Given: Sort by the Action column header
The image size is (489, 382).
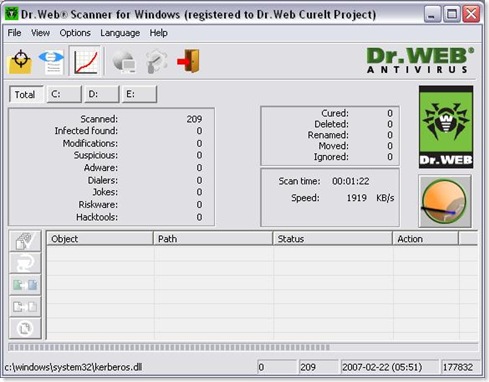Looking at the screenshot, I should point(425,239).
